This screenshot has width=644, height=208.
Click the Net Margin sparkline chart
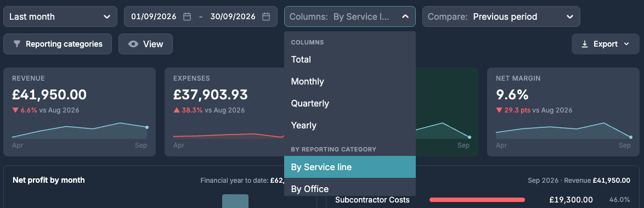pos(563,131)
